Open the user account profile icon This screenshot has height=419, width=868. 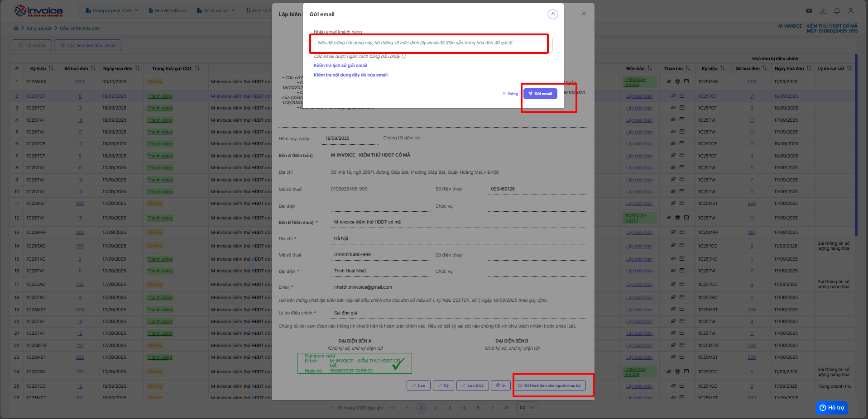(x=851, y=11)
